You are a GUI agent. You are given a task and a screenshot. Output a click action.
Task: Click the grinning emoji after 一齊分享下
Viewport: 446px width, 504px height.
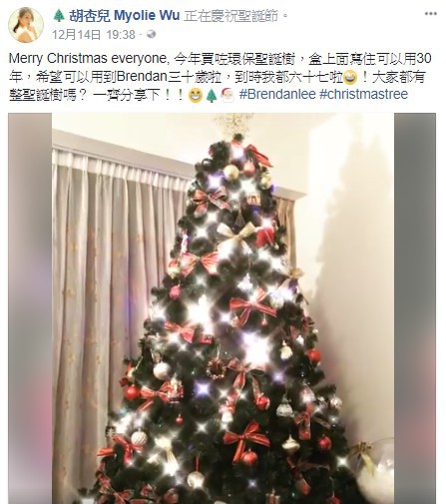pos(195,96)
